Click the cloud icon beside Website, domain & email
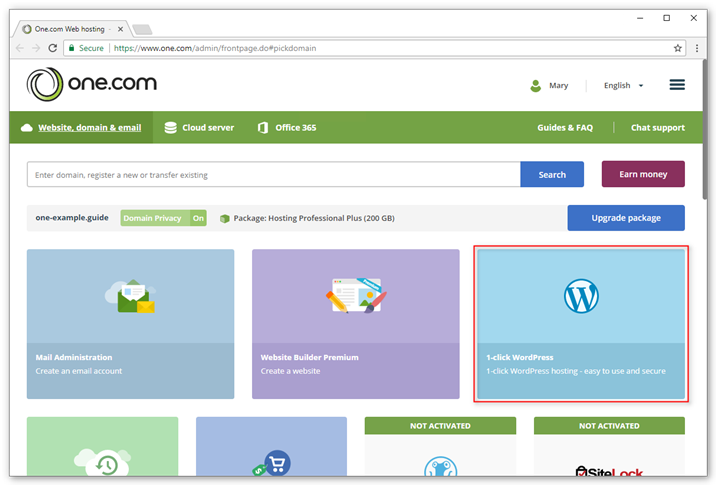The width and height of the screenshot is (716, 485). [x=26, y=127]
